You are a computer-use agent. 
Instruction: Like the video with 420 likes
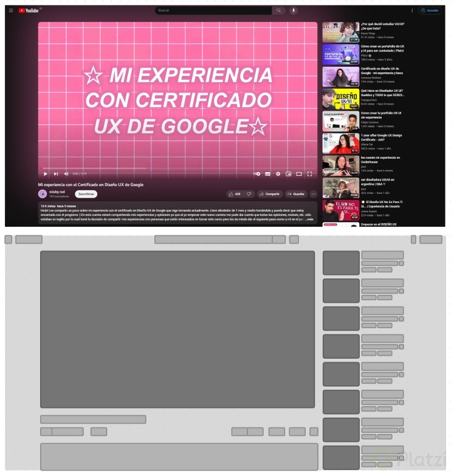click(x=235, y=194)
